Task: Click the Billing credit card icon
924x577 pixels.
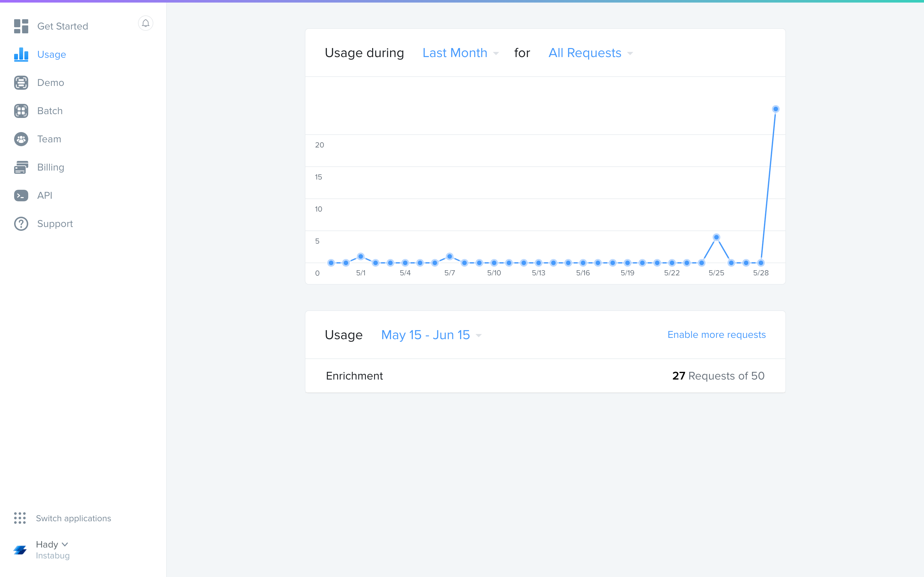Action: [x=21, y=167]
